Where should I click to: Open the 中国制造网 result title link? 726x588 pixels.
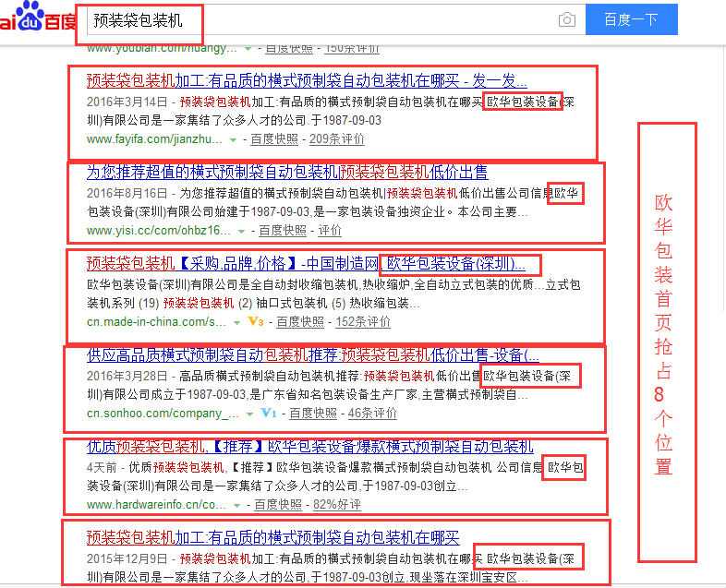pyautogui.click(x=312, y=263)
